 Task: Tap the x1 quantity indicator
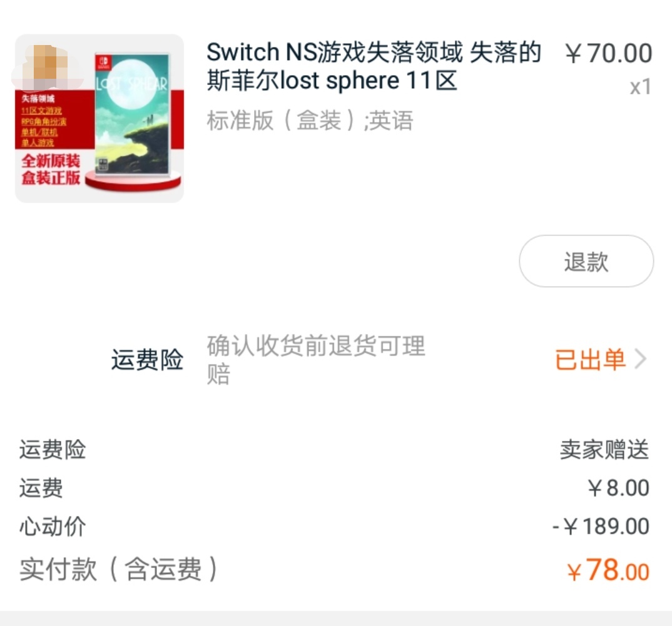(x=640, y=87)
